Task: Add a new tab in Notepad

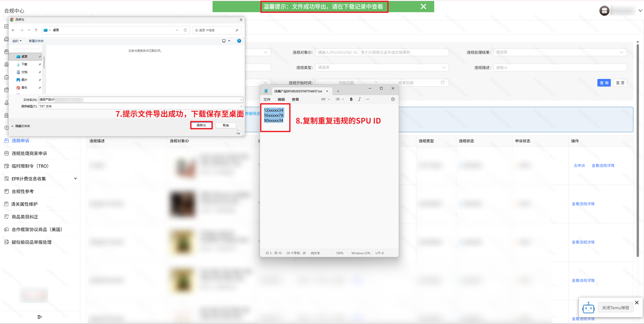Action: [x=338, y=91]
